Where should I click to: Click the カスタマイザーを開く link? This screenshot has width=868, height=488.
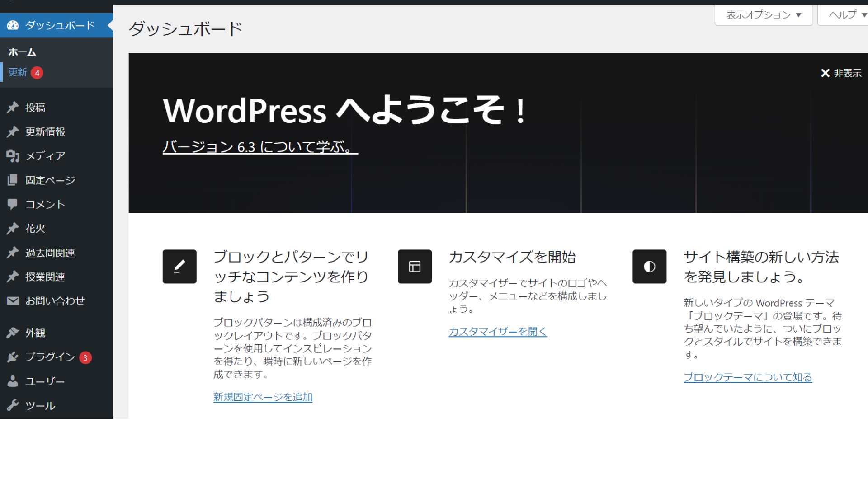coord(498,332)
